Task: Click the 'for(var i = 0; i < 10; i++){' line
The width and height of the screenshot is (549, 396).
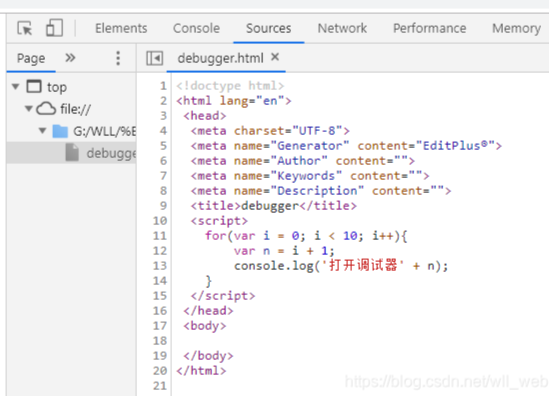Action: coord(306,236)
